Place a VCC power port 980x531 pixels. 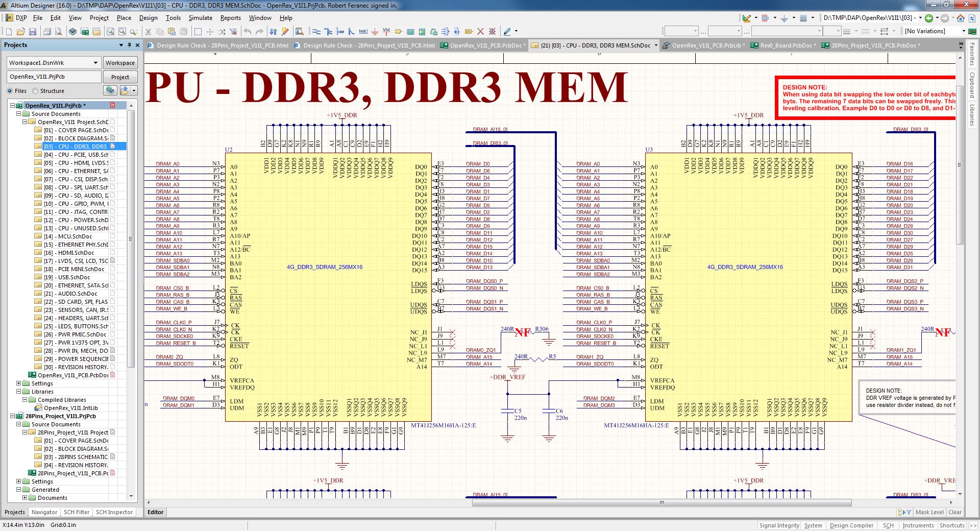(386, 32)
